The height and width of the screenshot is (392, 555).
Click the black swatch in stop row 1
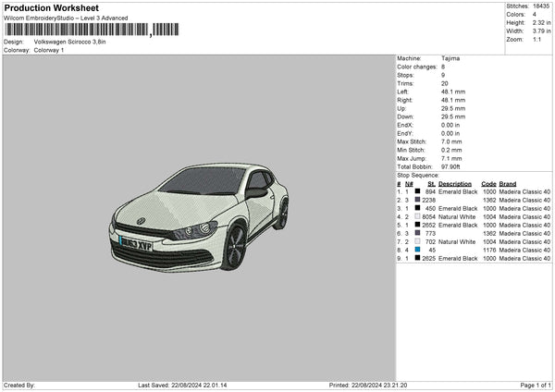[x=418, y=191]
